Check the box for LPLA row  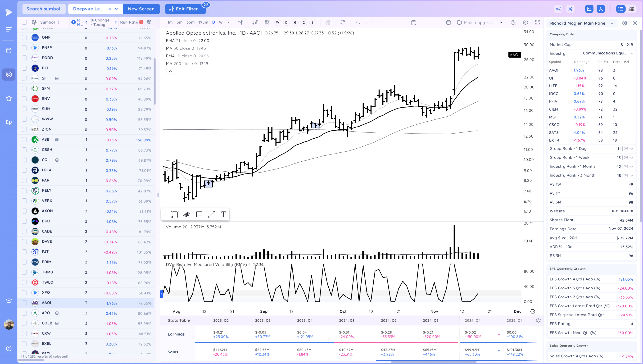click(24, 170)
